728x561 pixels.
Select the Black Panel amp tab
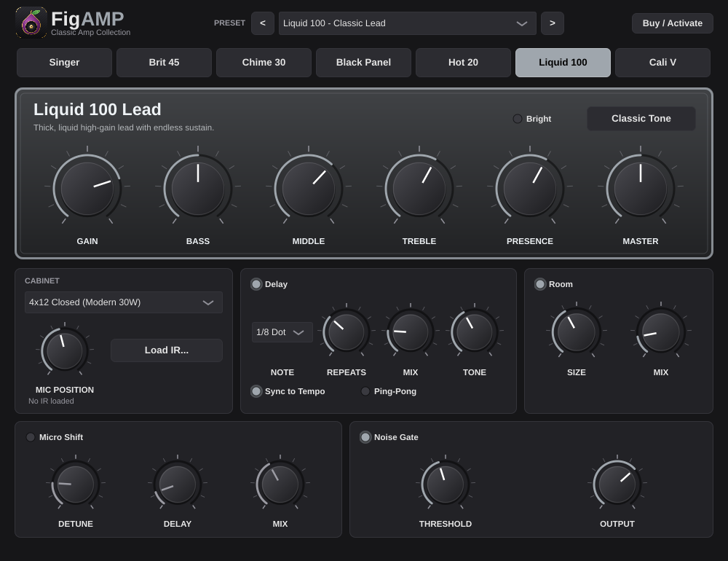[363, 62]
